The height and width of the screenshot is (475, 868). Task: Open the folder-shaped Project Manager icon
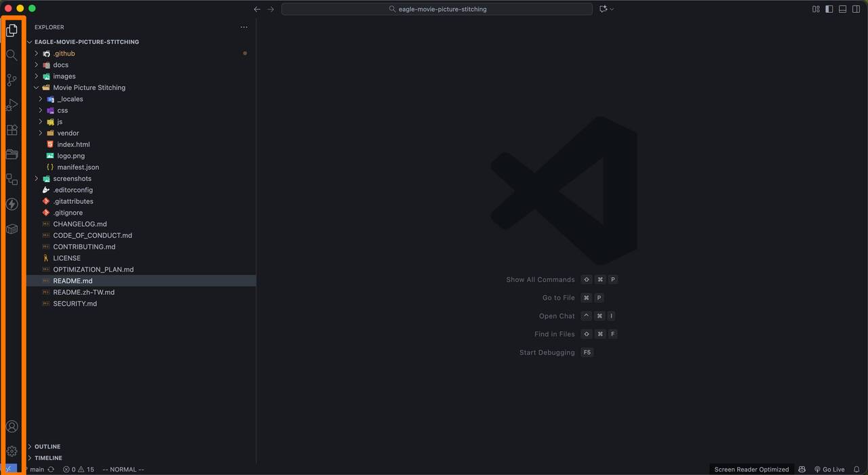tap(12, 154)
